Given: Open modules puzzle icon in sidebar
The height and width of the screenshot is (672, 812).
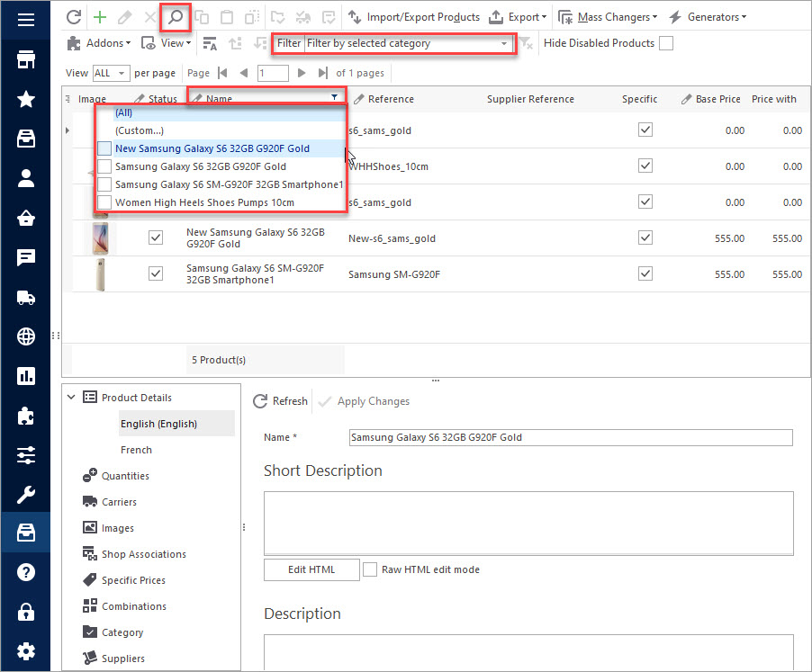Looking at the screenshot, I should tap(26, 416).
